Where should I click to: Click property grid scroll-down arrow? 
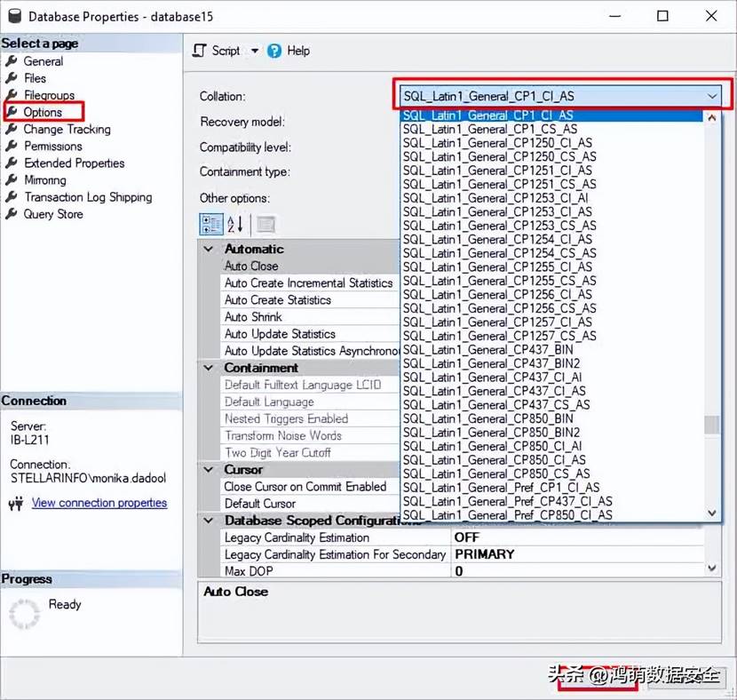tap(712, 569)
